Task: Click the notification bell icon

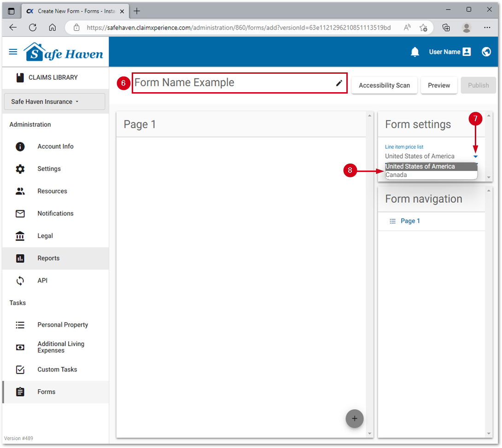Action: tap(415, 52)
